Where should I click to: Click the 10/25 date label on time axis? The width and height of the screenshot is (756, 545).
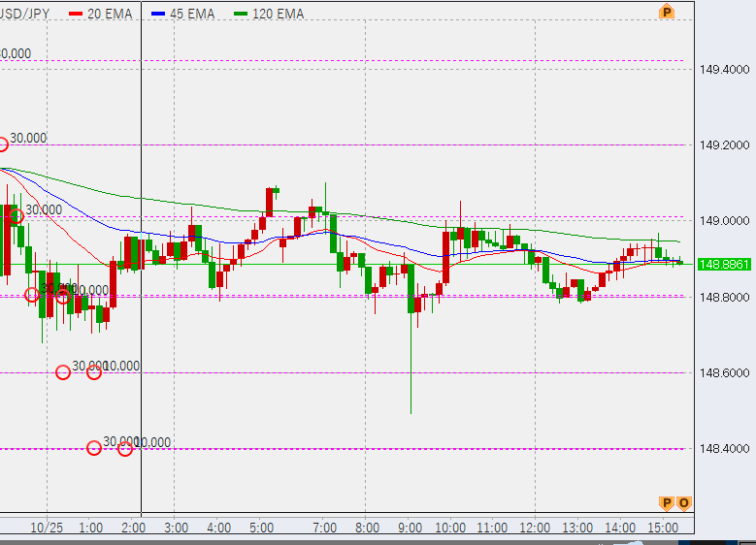click(x=47, y=528)
